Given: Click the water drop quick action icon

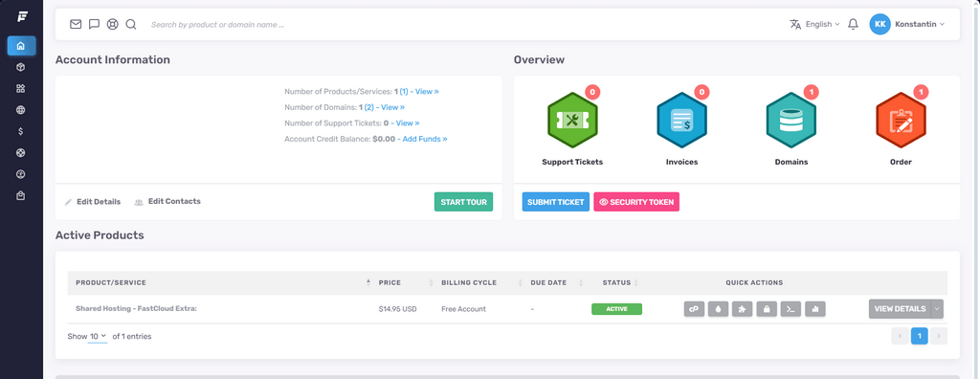Looking at the screenshot, I should click(718, 309).
